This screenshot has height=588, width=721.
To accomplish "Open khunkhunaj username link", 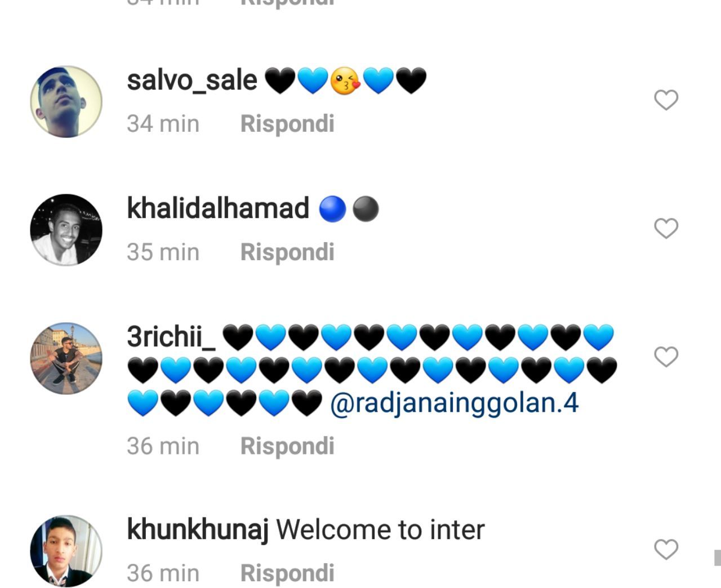I will pos(198,531).
